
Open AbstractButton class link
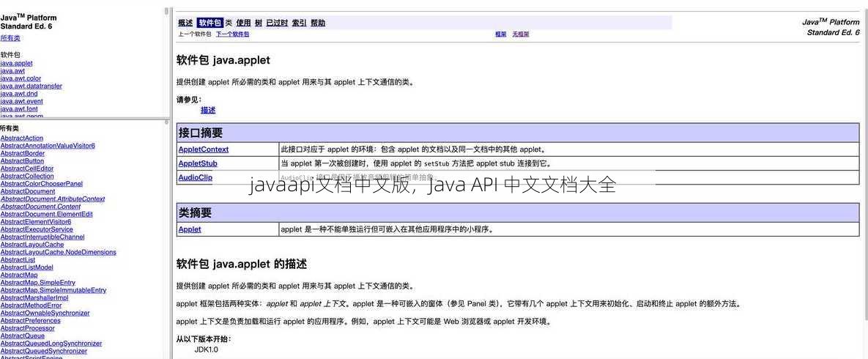point(22,160)
